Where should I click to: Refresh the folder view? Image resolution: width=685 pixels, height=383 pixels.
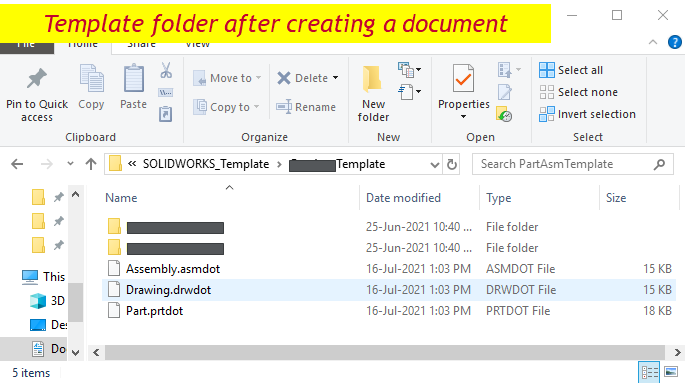pyautogui.click(x=452, y=165)
